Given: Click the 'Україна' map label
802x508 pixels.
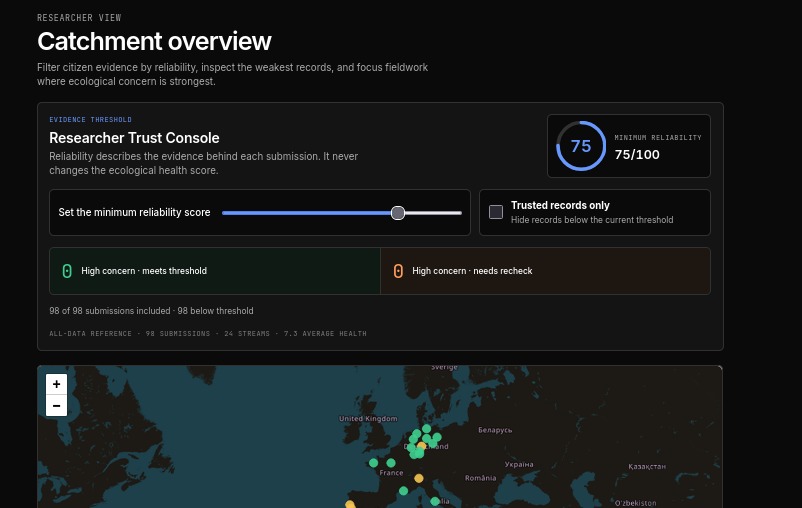Looking at the screenshot, I should 519,465.
